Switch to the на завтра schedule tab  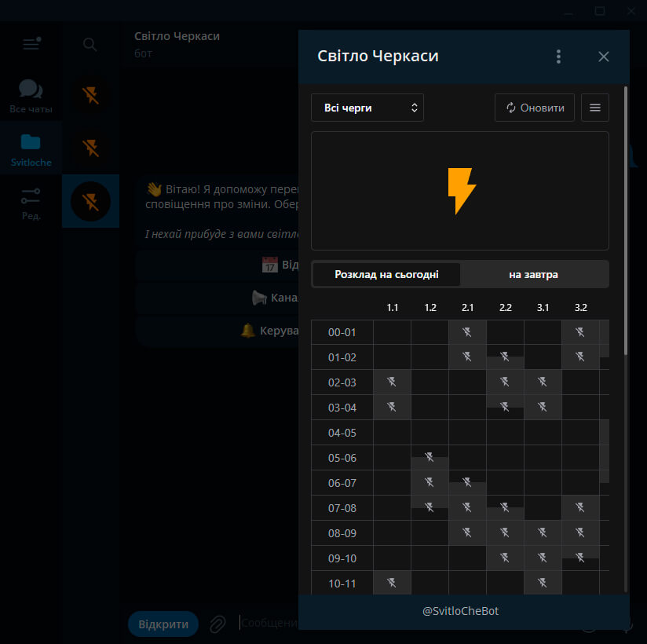(534, 275)
